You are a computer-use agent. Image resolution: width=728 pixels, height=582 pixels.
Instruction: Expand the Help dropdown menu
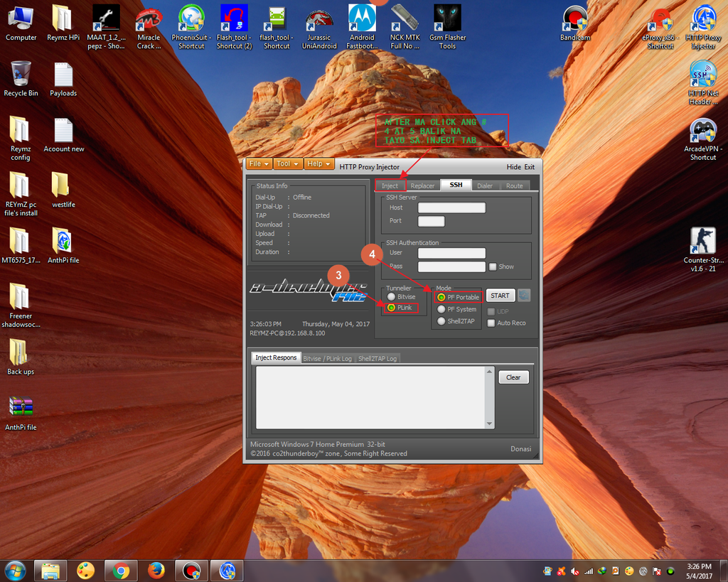point(318,164)
